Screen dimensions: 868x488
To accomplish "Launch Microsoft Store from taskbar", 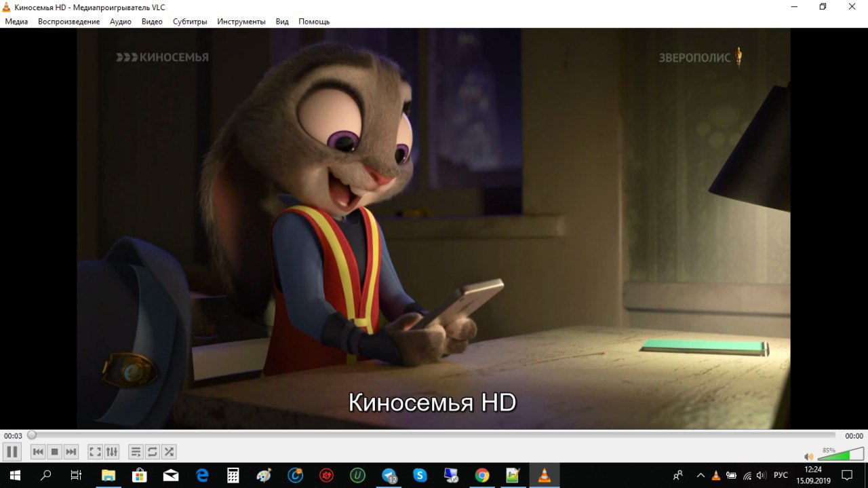I will click(140, 475).
